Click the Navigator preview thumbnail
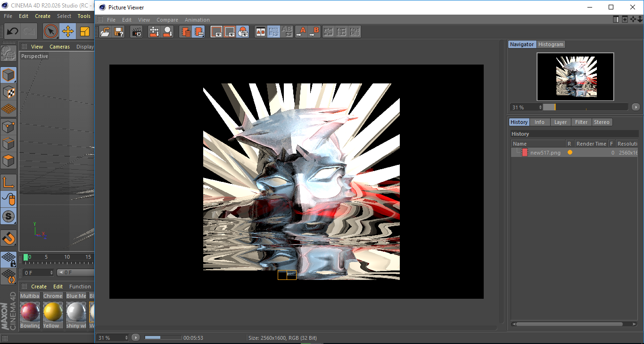Viewport: 644px width, 344px height. point(575,76)
